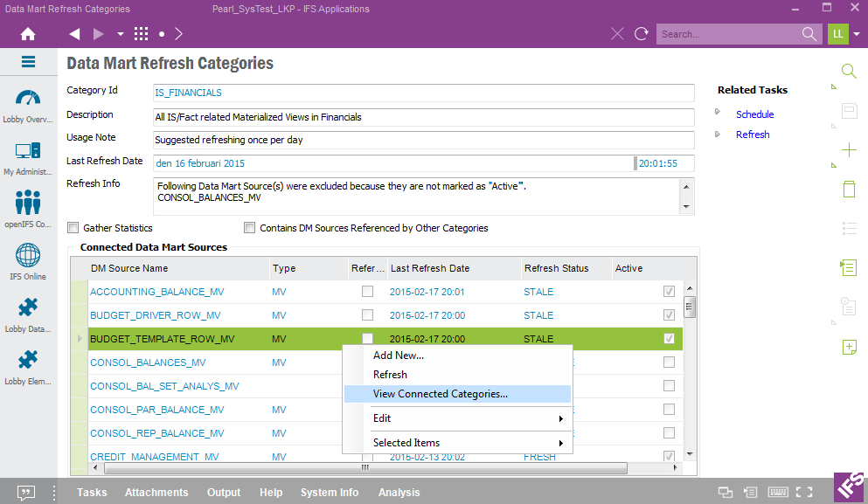Click the New record plus icon
Screen dimensions: 868x504
point(848,150)
